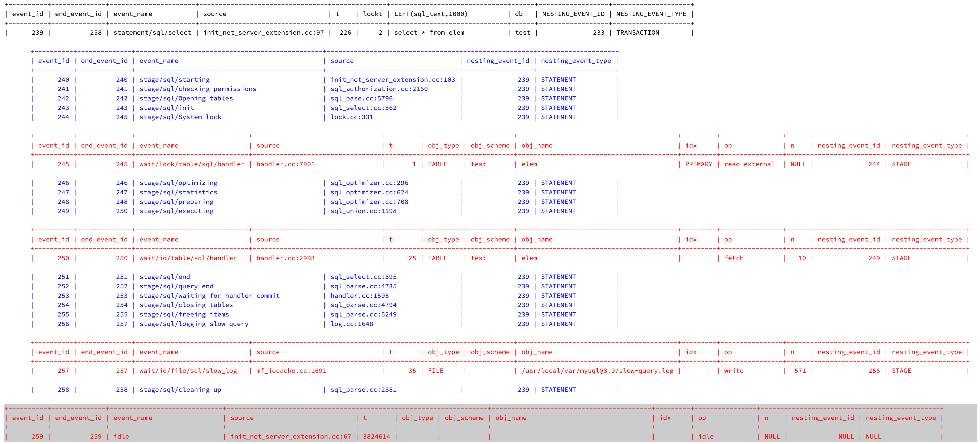Select the 'stage/sql/checking permissions' row text
980x444 pixels.
click(197, 89)
